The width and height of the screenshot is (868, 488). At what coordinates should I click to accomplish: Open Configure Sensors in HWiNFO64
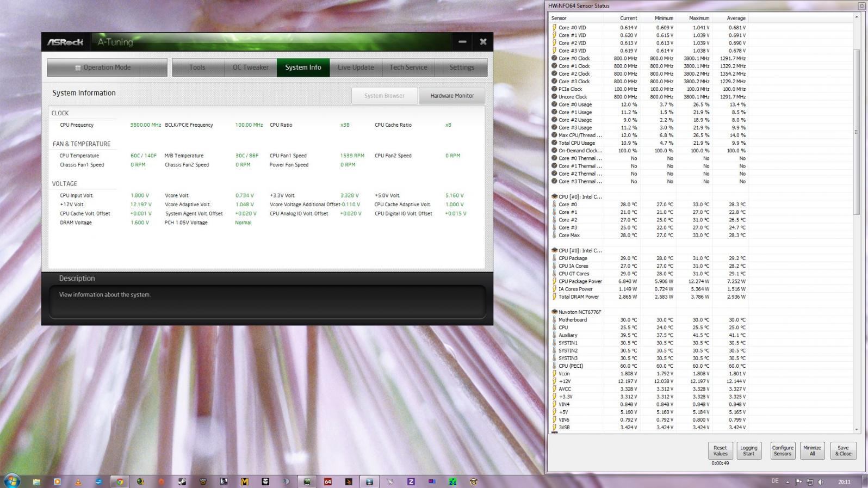pyautogui.click(x=783, y=450)
